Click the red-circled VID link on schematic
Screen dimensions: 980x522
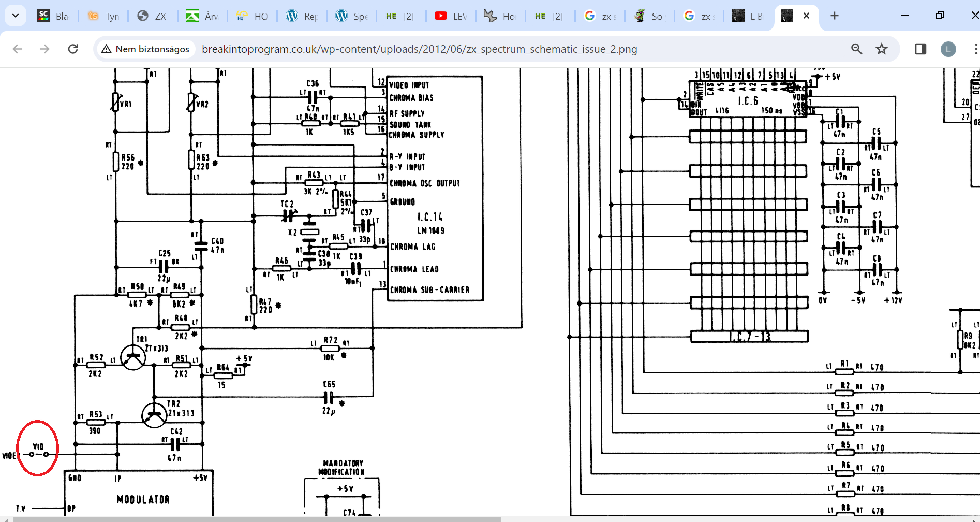[38, 454]
